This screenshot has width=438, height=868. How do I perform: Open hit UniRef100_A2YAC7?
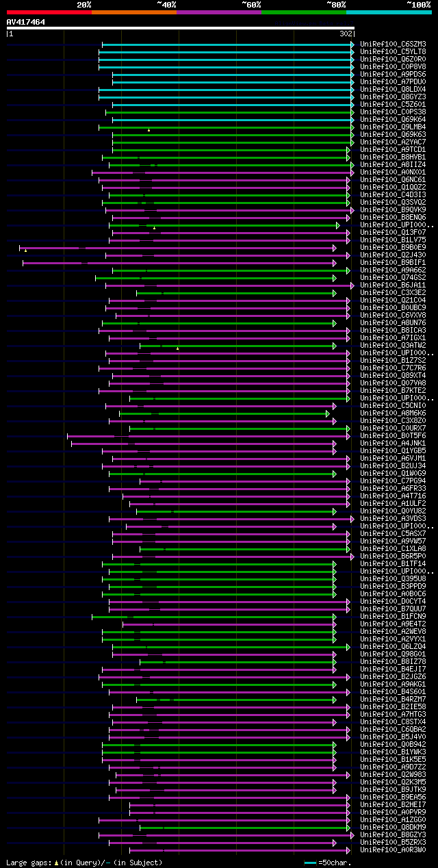pos(393,142)
